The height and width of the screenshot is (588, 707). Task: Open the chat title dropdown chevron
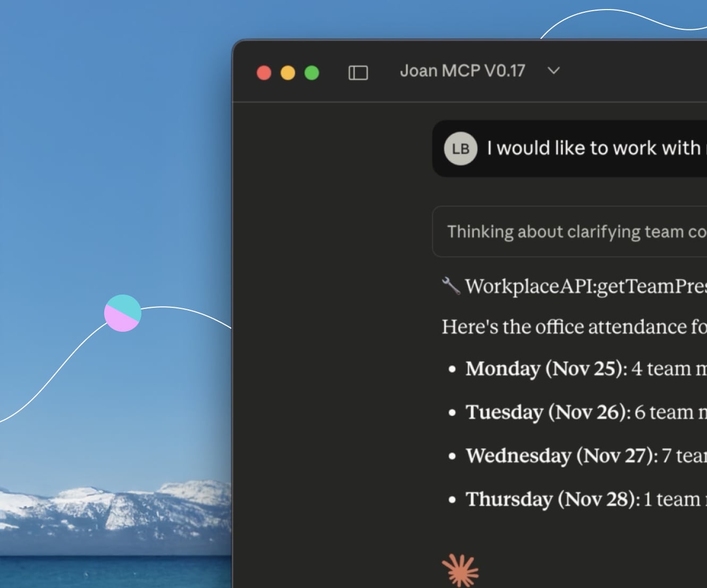click(x=553, y=71)
